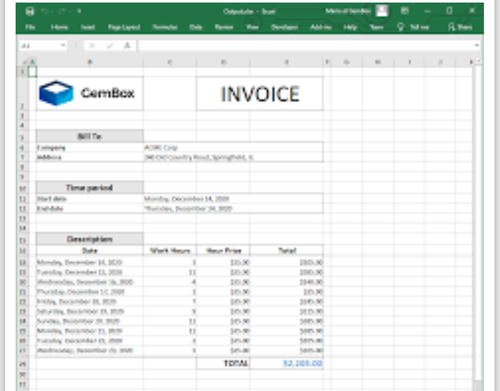This screenshot has height=391, width=500.
Task: Click the Tell me lightbulb search
Action: coord(413,27)
